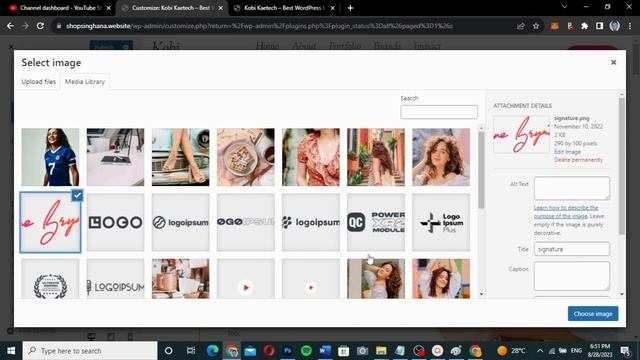The image size is (640, 360).
Task: Select the black LOGO thumbnail
Action: tap(115, 222)
